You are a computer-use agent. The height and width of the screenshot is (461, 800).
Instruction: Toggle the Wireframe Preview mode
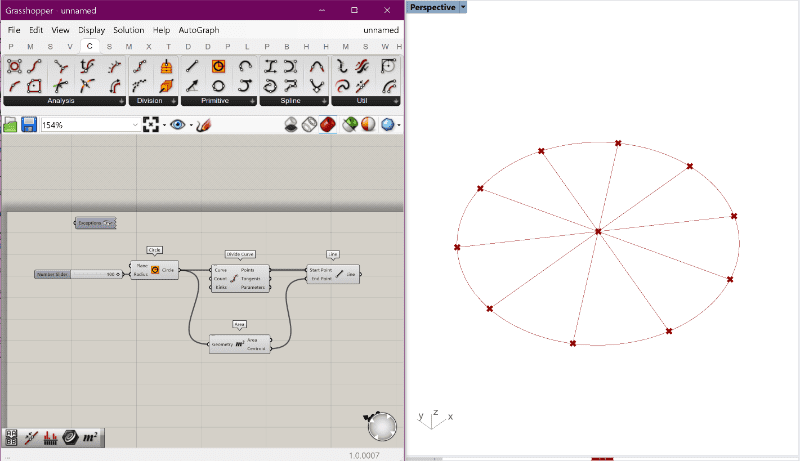309,124
